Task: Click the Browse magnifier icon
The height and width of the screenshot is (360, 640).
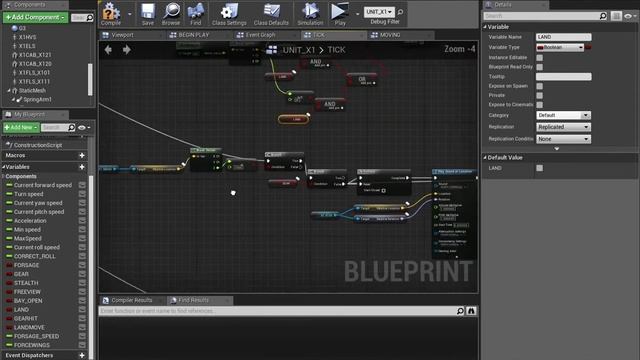Action: (171, 13)
